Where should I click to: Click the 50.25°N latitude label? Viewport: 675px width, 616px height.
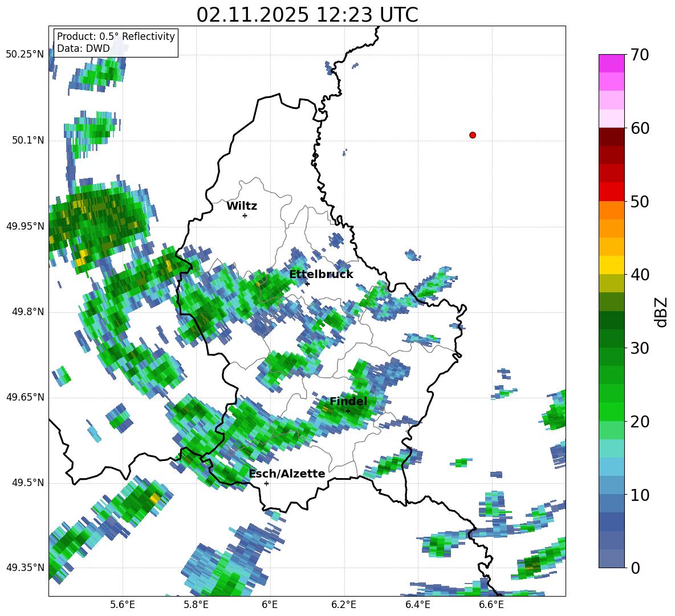click(x=25, y=55)
